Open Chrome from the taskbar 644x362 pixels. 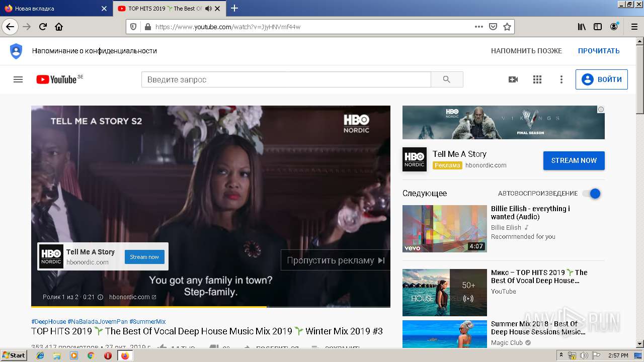91,355
